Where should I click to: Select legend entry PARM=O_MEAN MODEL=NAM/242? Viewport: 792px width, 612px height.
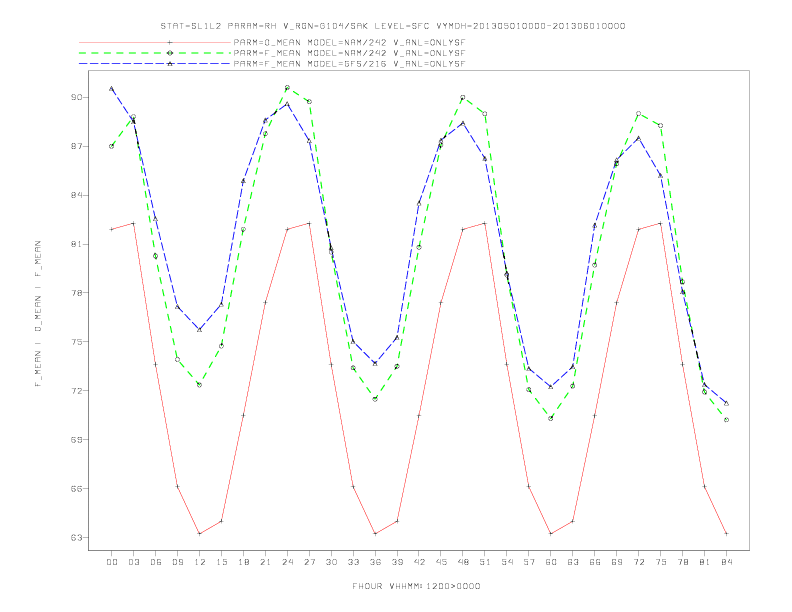point(349,43)
